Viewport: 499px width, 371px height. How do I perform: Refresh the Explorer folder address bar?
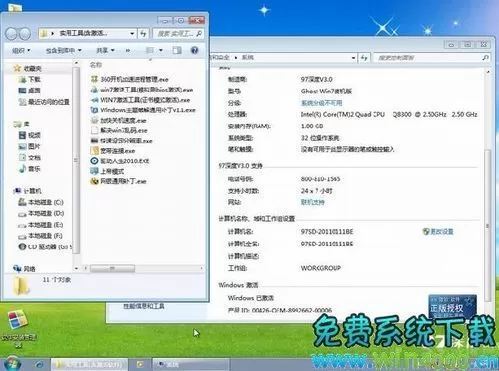click(143, 33)
